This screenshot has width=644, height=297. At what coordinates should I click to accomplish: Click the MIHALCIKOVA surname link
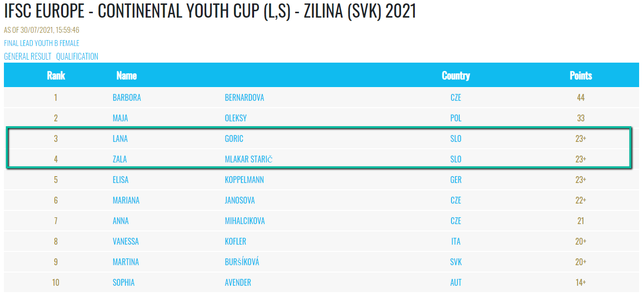coord(245,221)
